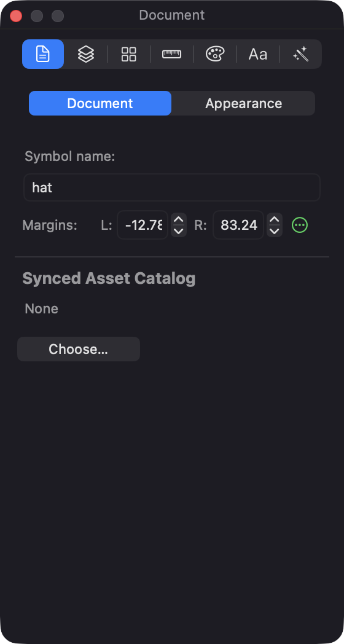Open the grid view inspector icon
This screenshot has height=644, width=344.
[x=129, y=54]
